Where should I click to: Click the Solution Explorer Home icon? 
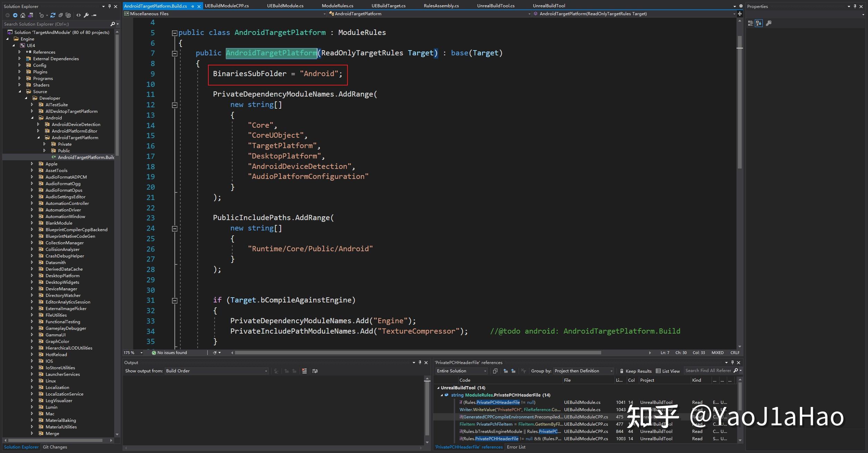(x=23, y=15)
